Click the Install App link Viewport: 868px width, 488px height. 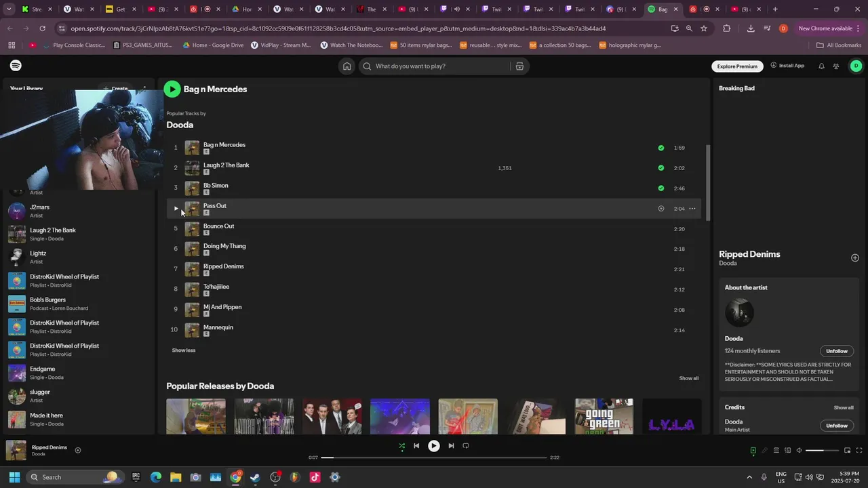(787, 66)
